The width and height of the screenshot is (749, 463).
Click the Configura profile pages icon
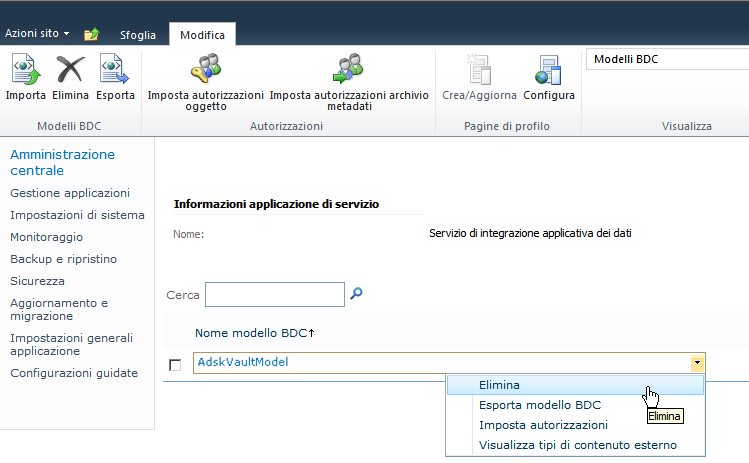coord(548,79)
